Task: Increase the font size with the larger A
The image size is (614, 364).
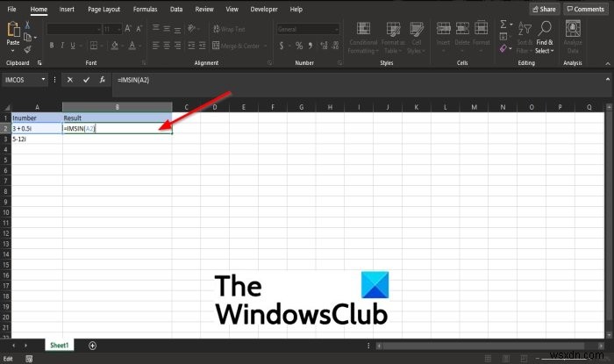Action: [x=128, y=29]
